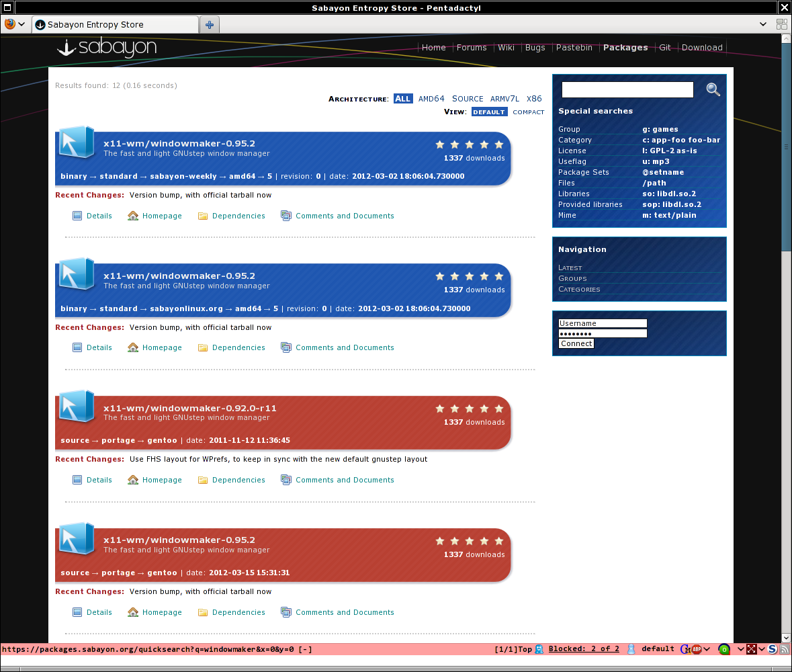Click Homepage icon for sabayon-weekly package
The width and height of the screenshot is (792, 672).
133,216
